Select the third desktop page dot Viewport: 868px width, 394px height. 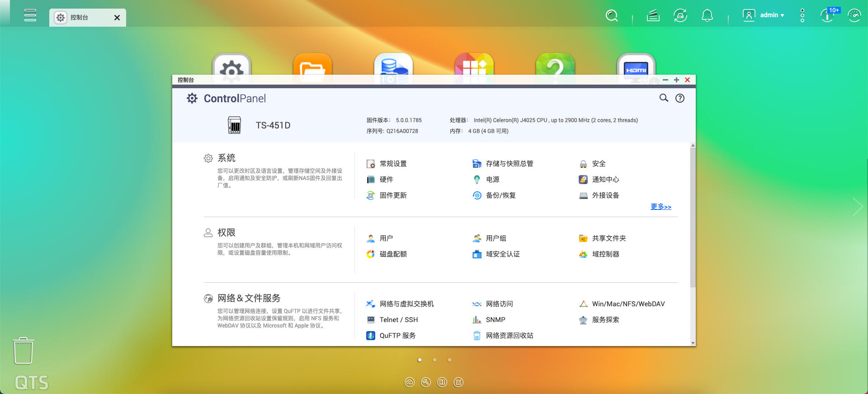[449, 360]
